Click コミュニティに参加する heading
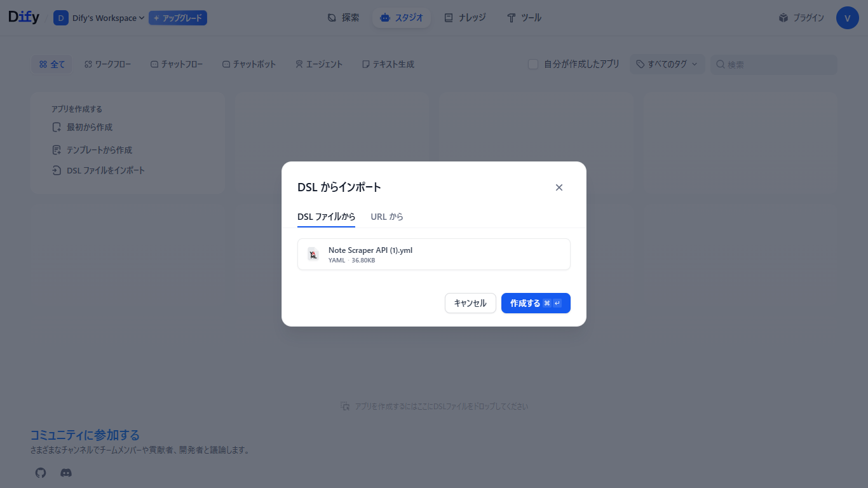This screenshot has height=488, width=868. (85, 435)
